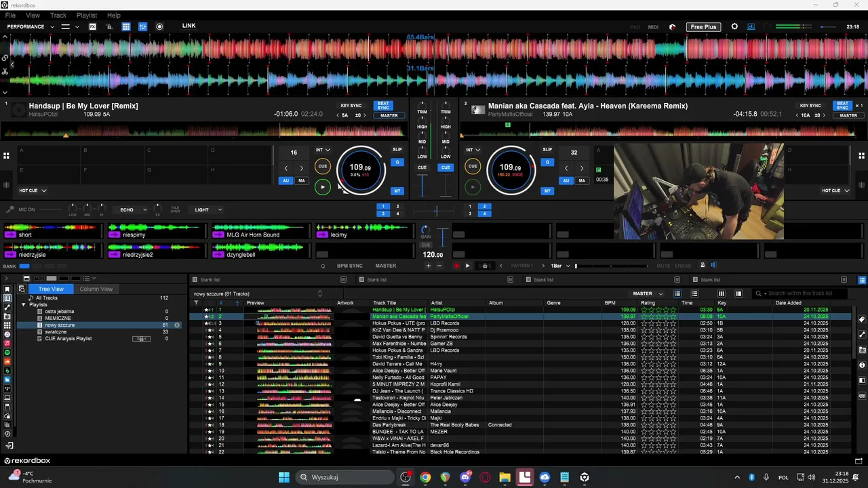Click the CUE button on deck 2
This screenshot has height=488, width=868.
click(x=473, y=166)
